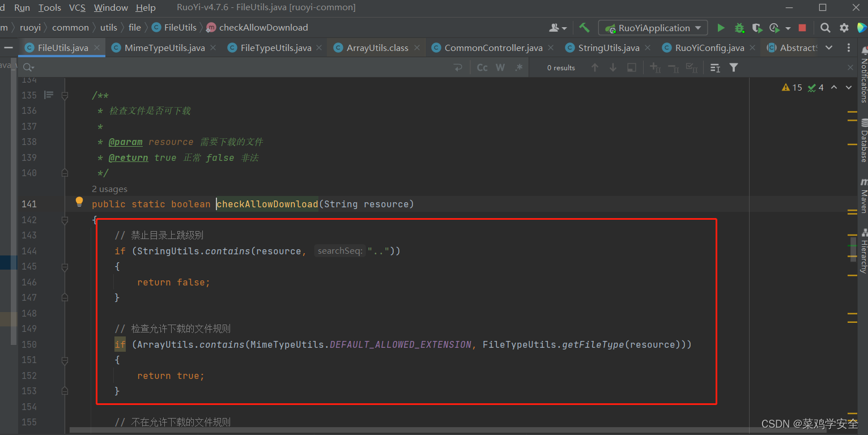Viewport: 868px width, 435px height.
Task: Collapse if block fold at line 145
Action: (65, 267)
